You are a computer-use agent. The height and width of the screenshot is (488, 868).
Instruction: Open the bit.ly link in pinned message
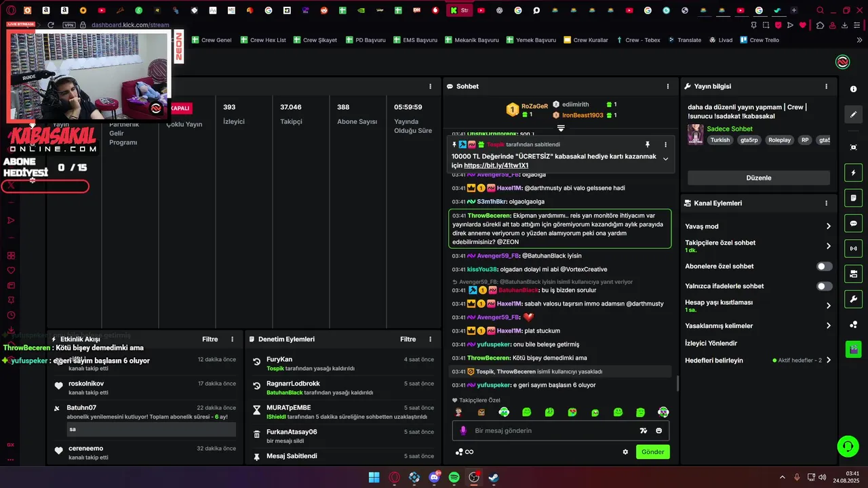click(496, 165)
